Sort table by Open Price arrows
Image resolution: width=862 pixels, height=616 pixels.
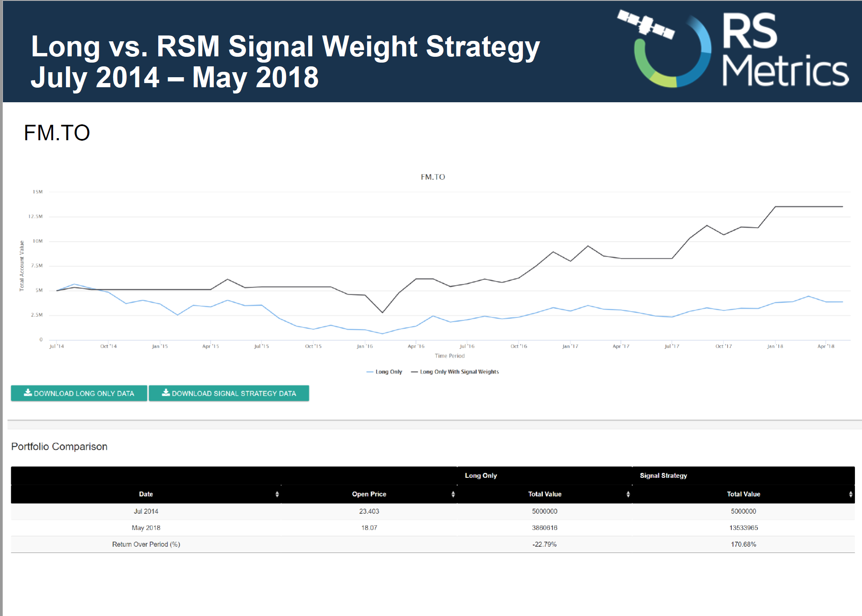point(453,494)
